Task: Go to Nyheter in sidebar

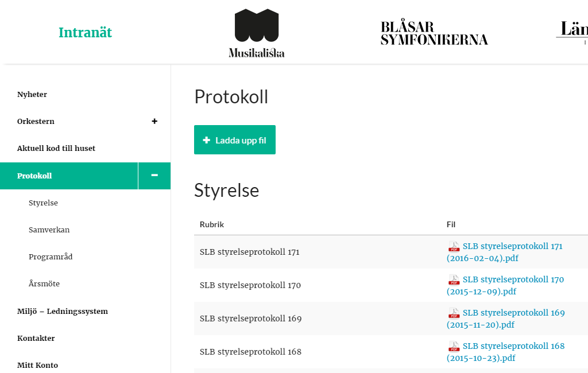Action: click(32, 95)
